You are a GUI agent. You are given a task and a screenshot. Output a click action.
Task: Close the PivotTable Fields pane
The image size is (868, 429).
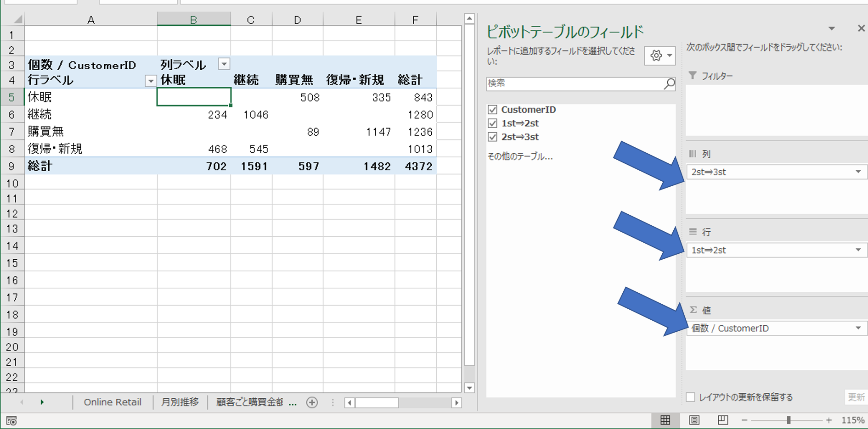861,28
